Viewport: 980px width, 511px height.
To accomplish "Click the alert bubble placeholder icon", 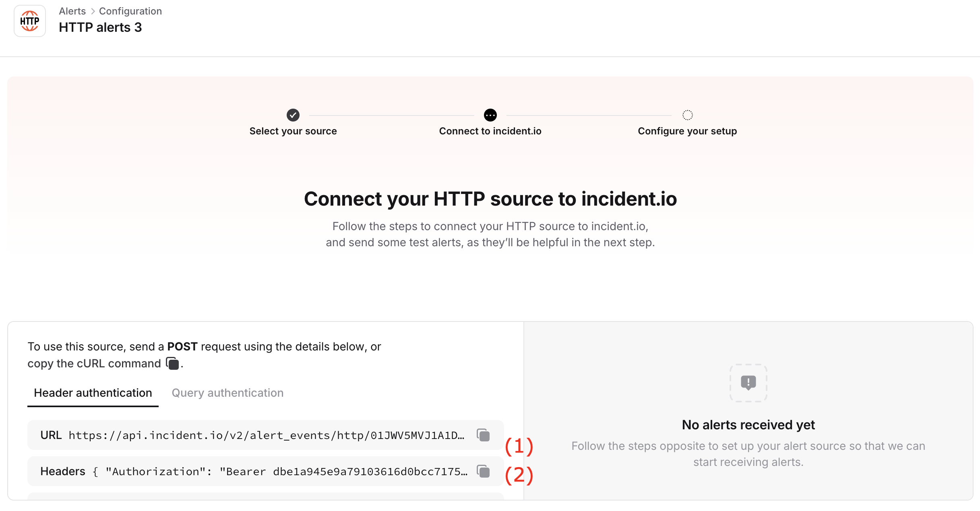I will pyautogui.click(x=748, y=383).
